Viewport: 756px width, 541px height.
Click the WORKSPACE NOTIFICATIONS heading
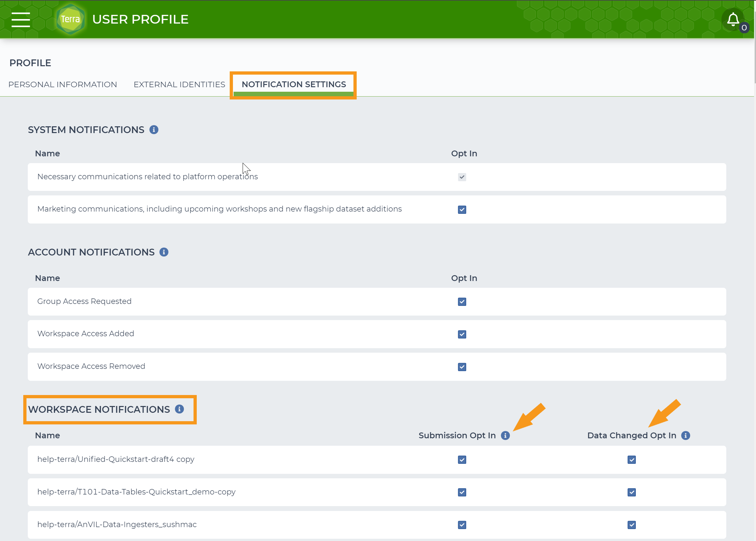tap(99, 410)
